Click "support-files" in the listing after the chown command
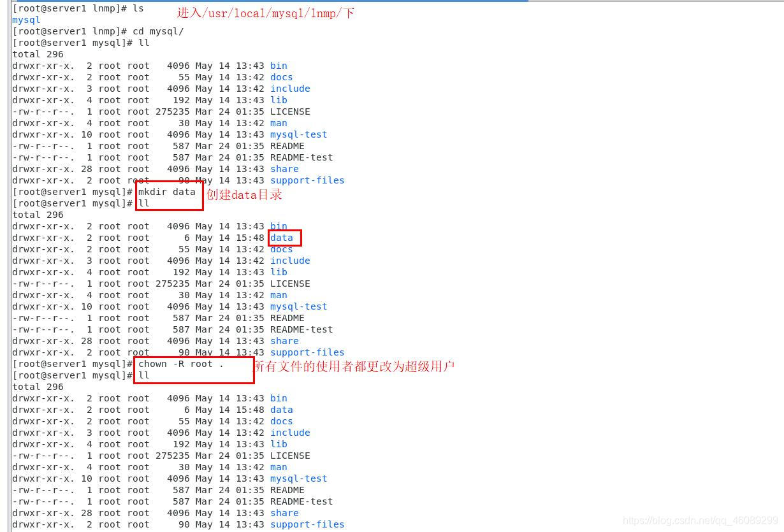784x532 pixels. 307,524
